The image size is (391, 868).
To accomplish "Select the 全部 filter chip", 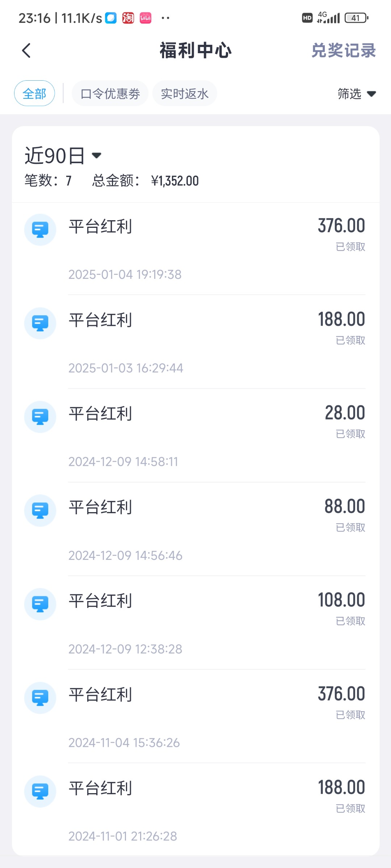I will [x=34, y=94].
